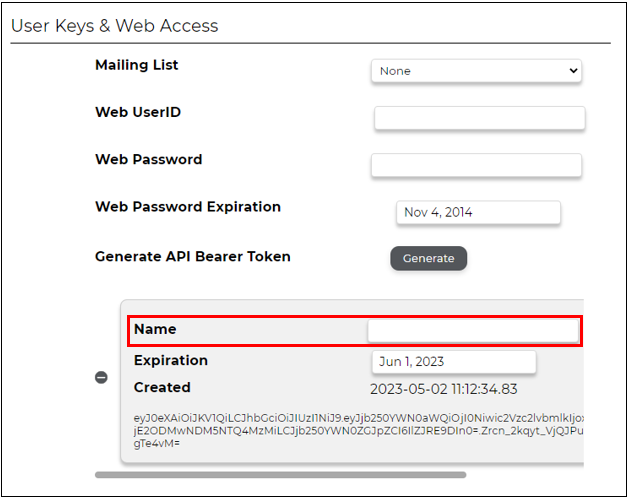630x499 pixels.
Task: Edit the Jun 1, 2023 token expiration field
Action: (x=454, y=362)
